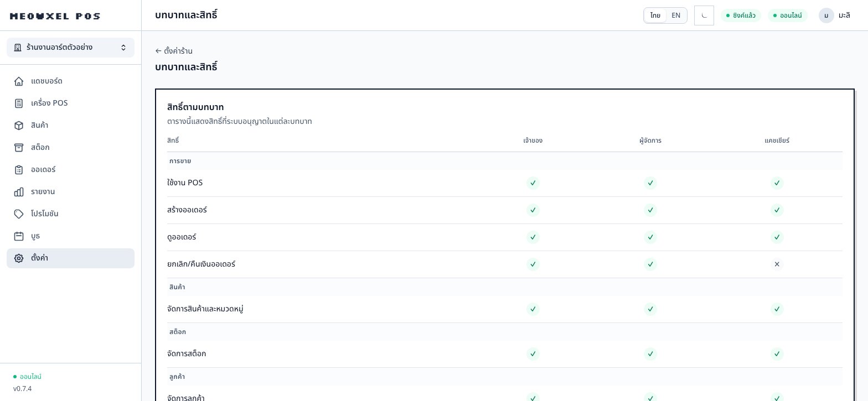Screen dimensions: 868x401
Task: Open the มะลิ user account menu
Action: click(x=834, y=15)
